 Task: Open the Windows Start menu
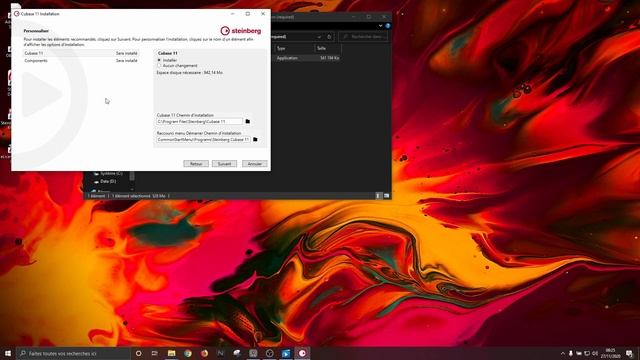[8, 353]
